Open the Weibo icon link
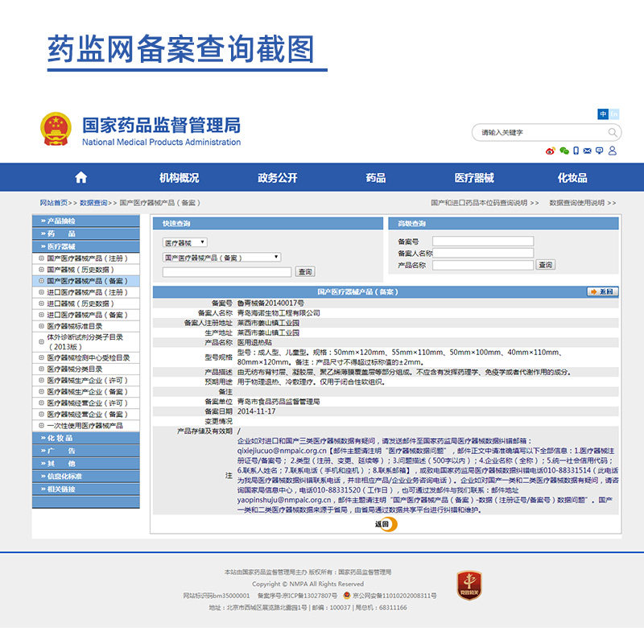The height and width of the screenshot is (644, 644). 550,151
